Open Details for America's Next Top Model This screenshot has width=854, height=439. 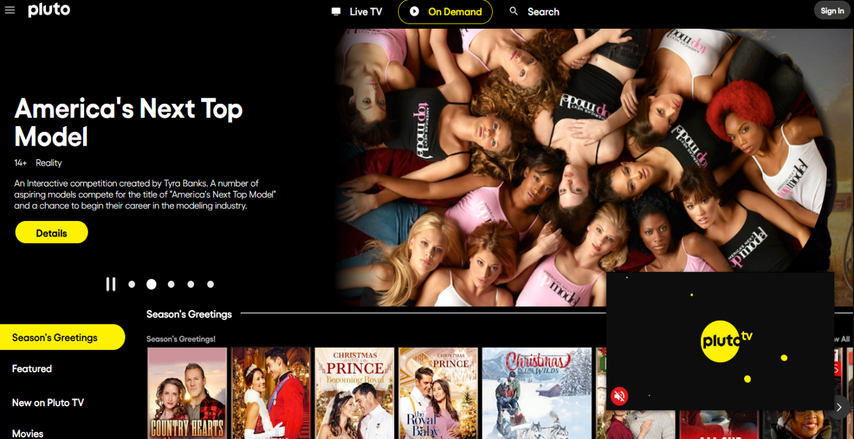pos(51,233)
